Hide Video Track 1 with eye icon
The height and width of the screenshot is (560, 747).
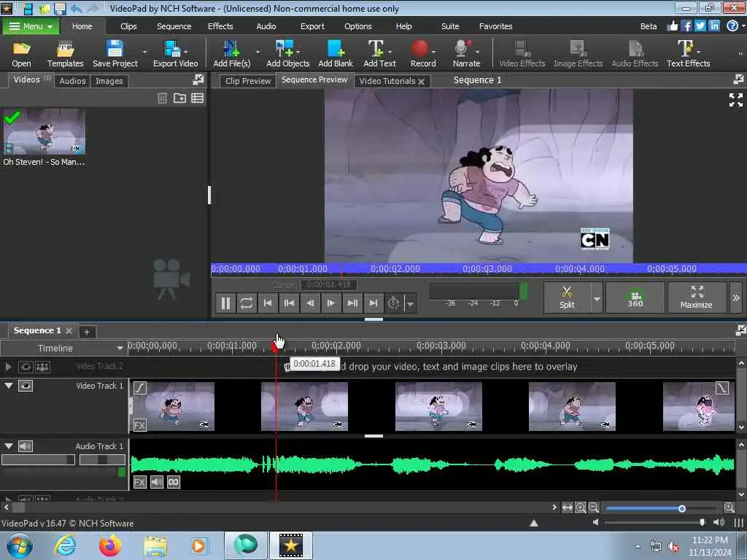[26, 386]
